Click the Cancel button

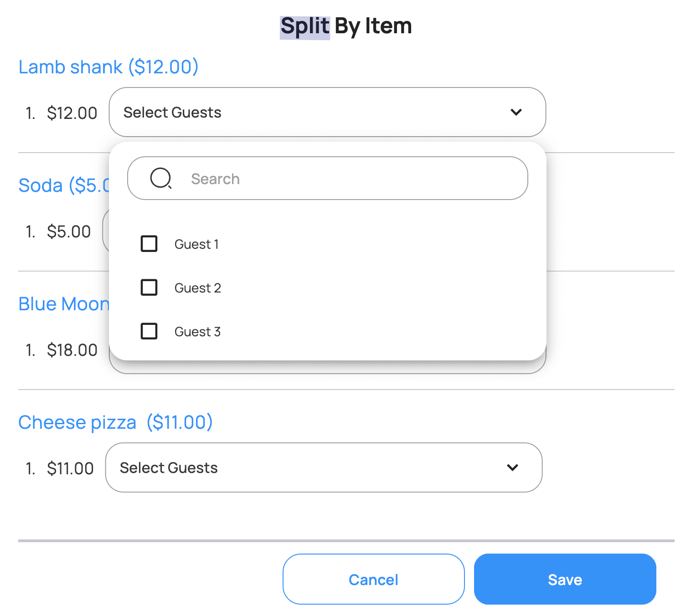click(x=373, y=579)
